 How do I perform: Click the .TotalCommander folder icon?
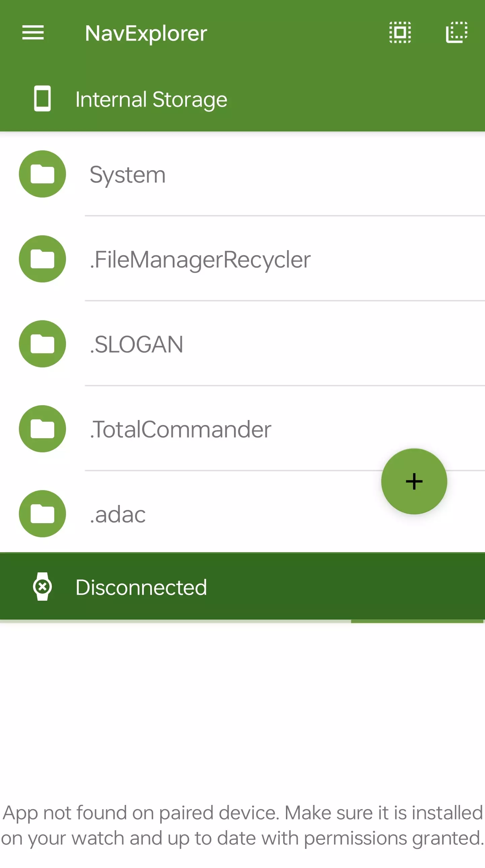point(42,429)
